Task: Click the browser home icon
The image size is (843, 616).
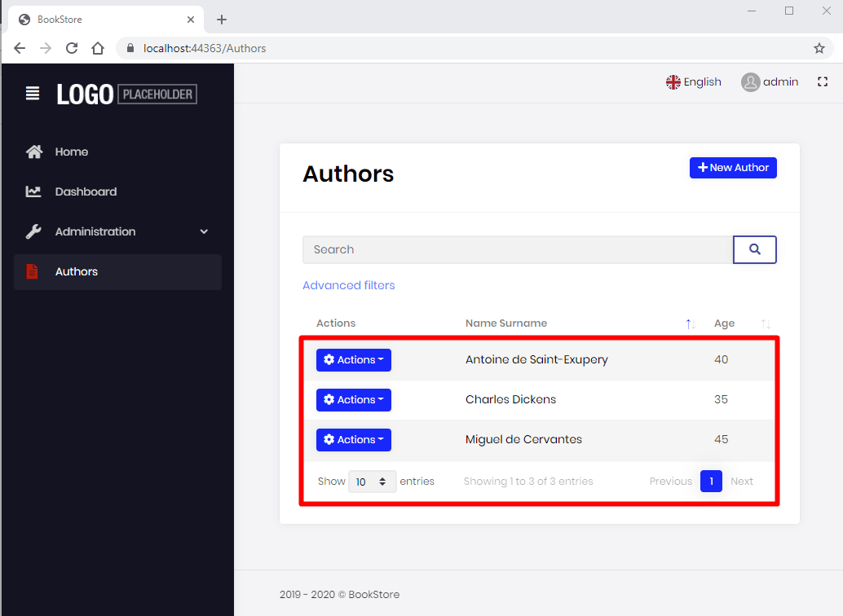Action: click(97, 48)
